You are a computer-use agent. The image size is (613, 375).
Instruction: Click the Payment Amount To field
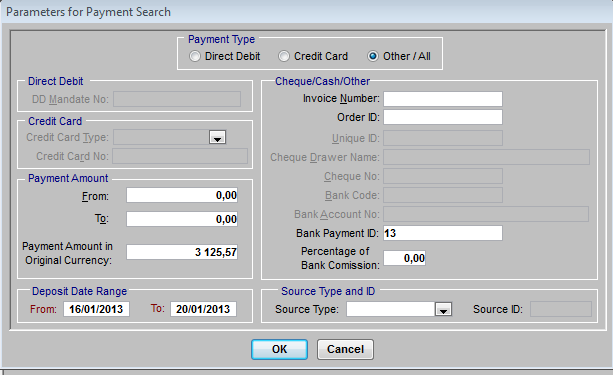pos(182,219)
